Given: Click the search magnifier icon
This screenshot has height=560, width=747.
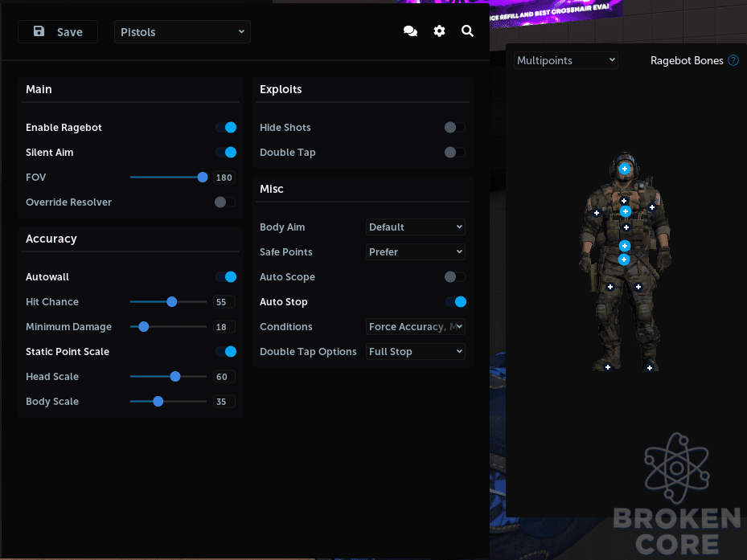Looking at the screenshot, I should tap(467, 31).
